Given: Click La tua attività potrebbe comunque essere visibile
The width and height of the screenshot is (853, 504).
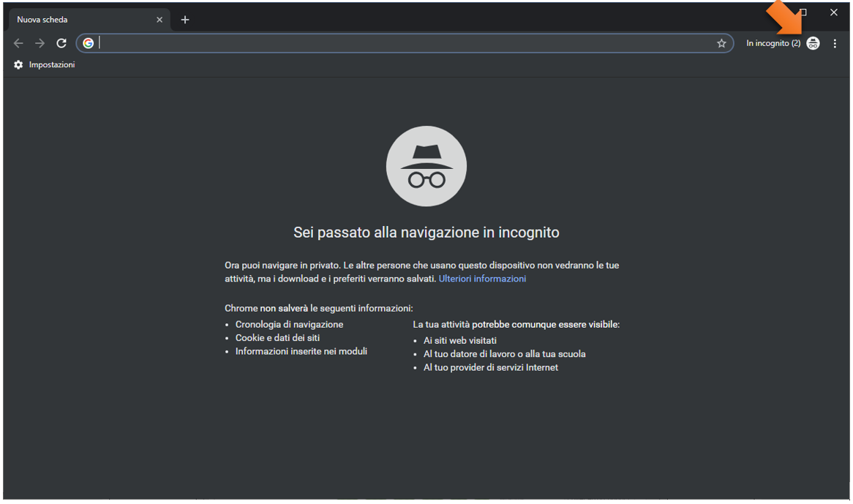Looking at the screenshot, I should tap(516, 325).
